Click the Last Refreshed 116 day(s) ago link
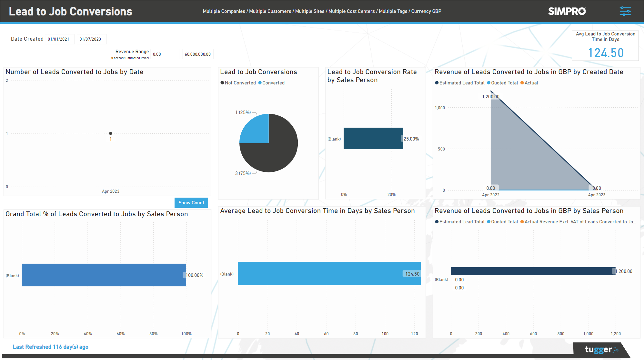Viewport: 644px width, 360px height. click(50, 347)
